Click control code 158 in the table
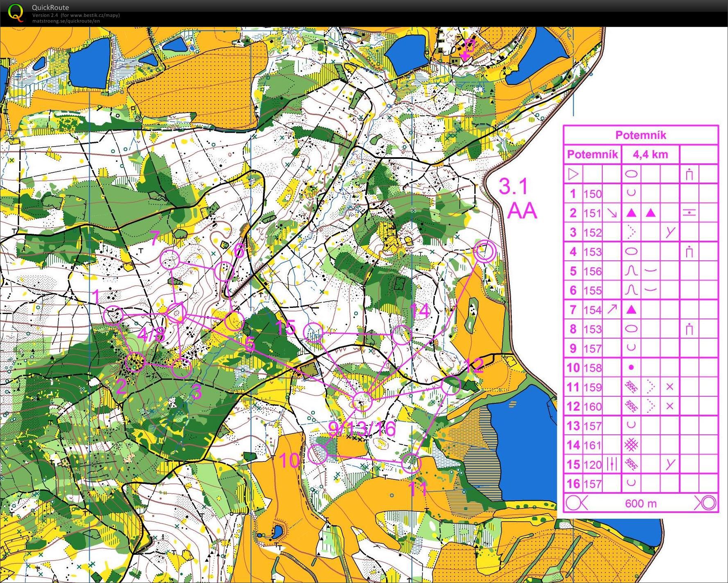Viewport: 728px width, 583px height. [592, 368]
